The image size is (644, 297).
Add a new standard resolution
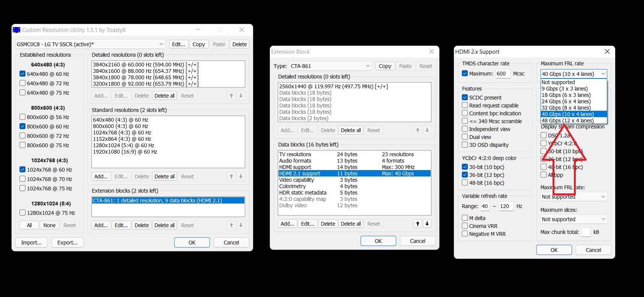click(101, 176)
